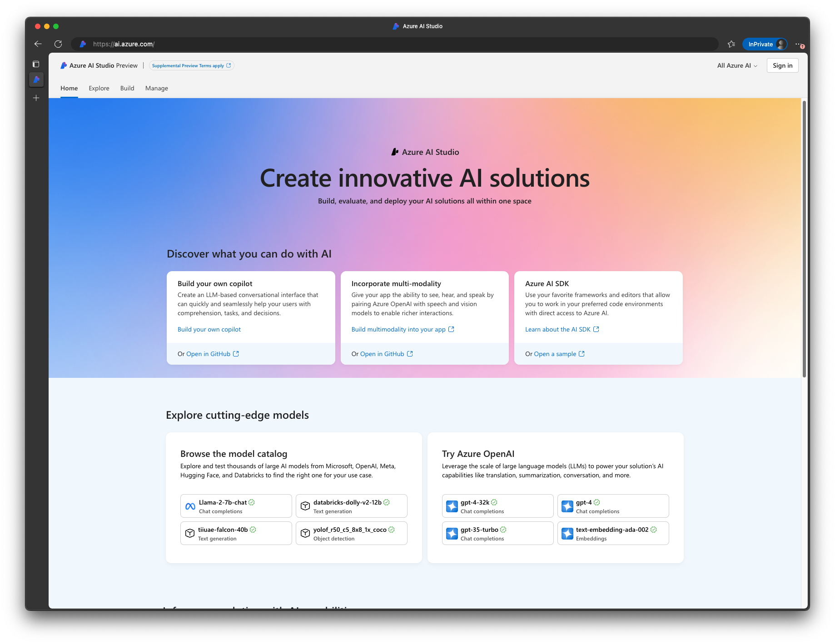The width and height of the screenshot is (835, 644).
Task: Click the Open a sample link
Action: (x=559, y=354)
